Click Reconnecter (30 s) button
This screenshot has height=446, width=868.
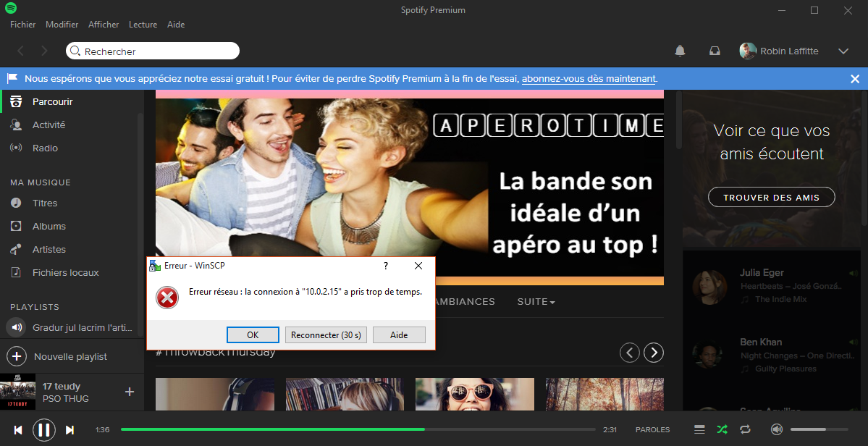click(x=326, y=334)
